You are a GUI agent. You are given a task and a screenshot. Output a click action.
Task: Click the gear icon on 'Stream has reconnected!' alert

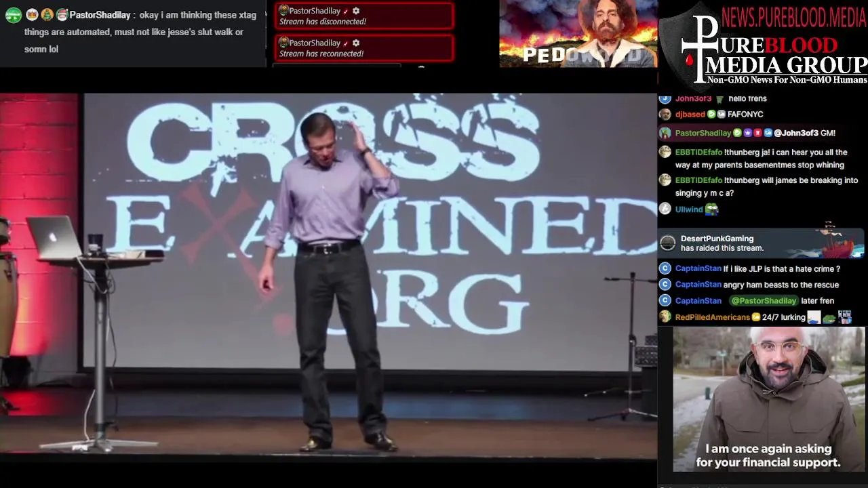pos(356,43)
